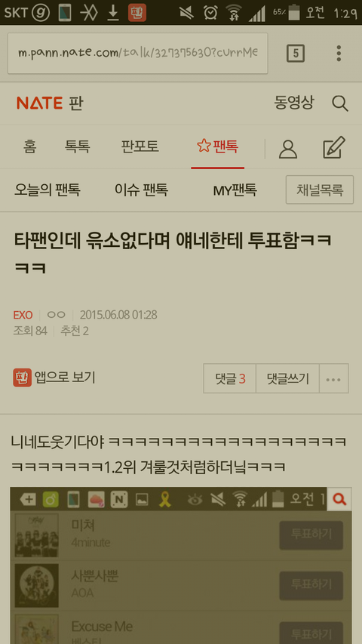362x644 pixels.
Task: Open the 댓글 3 comments button
Action: [230, 378]
